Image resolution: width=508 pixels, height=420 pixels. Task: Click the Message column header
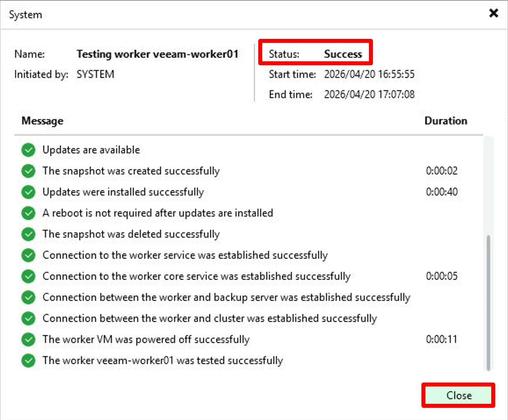click(x=43, y=121)
